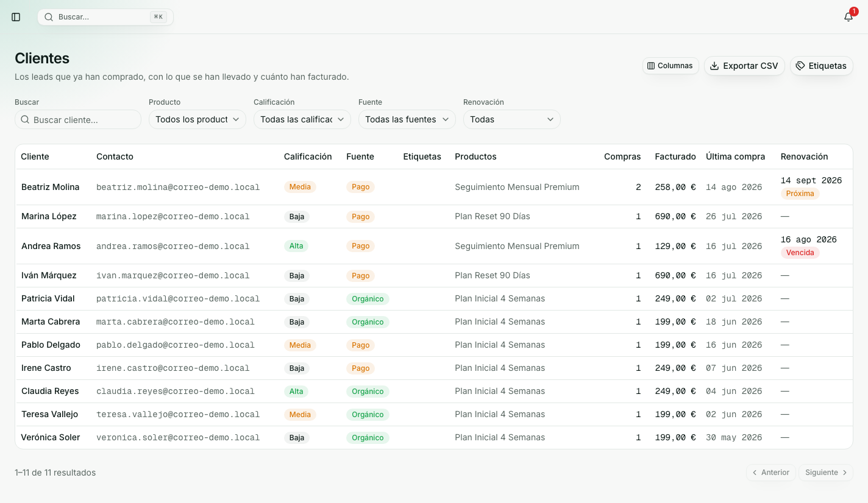This screenshot has width=868, height=503.
Task: Select client Andrea Ramos
Action: point(51,246)
